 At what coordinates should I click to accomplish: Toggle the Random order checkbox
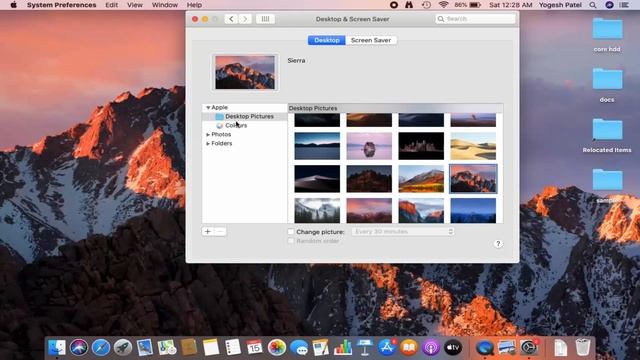[x=291, y=241]
